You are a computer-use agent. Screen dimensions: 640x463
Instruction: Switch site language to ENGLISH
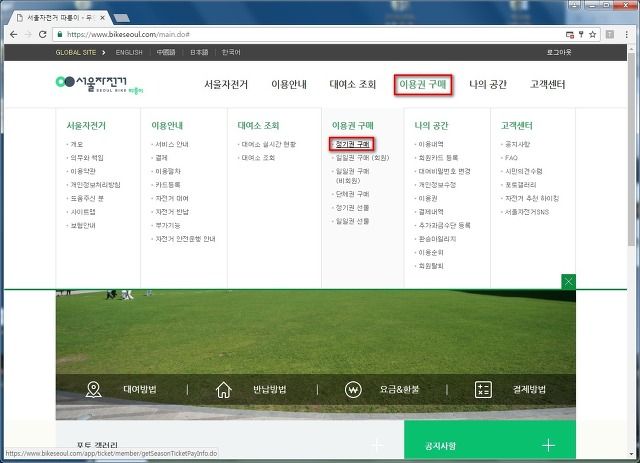point(129,52)
